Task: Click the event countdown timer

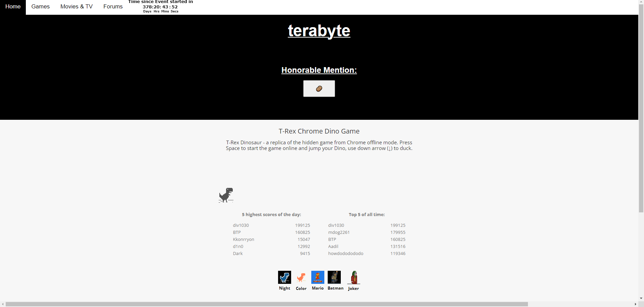Action: click(160, 7)
